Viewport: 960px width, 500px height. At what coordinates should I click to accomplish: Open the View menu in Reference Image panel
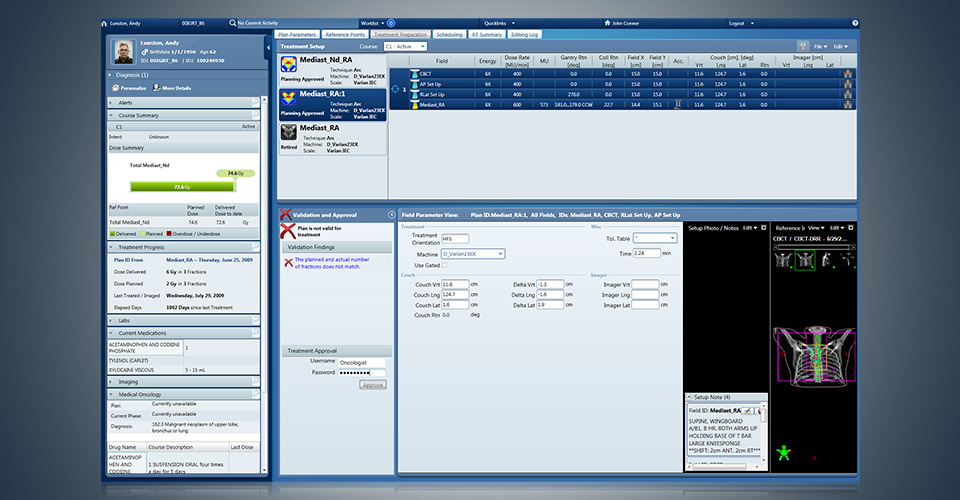pos(816,228)
